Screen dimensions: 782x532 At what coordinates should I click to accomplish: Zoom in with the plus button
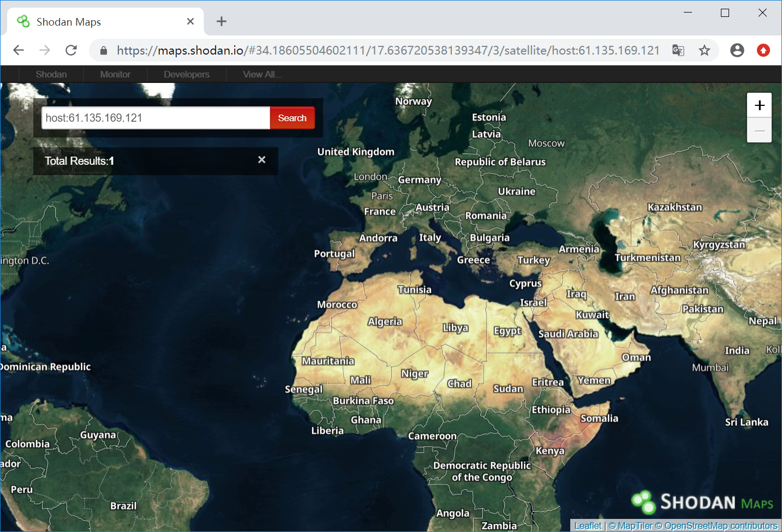coord(759,105)
